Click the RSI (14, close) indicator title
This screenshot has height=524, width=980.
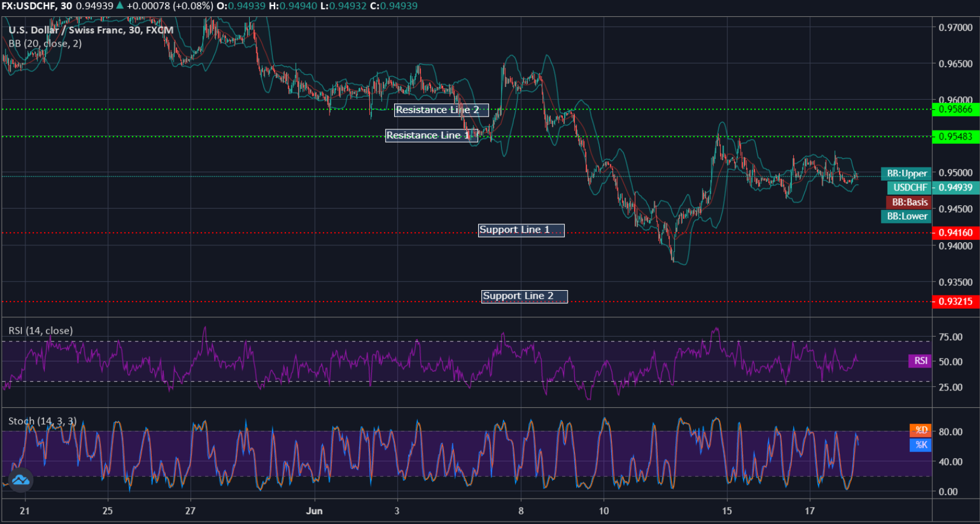click(x=41, y=331)
